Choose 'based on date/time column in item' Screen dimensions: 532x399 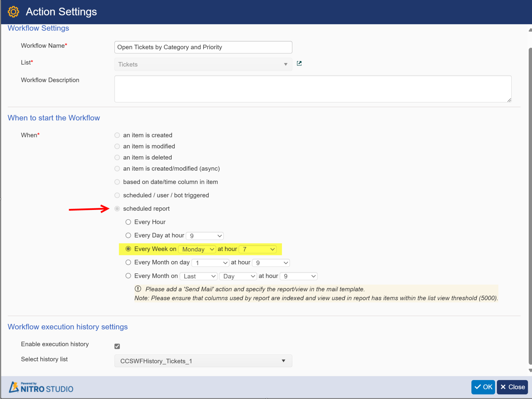click(117, 182)
